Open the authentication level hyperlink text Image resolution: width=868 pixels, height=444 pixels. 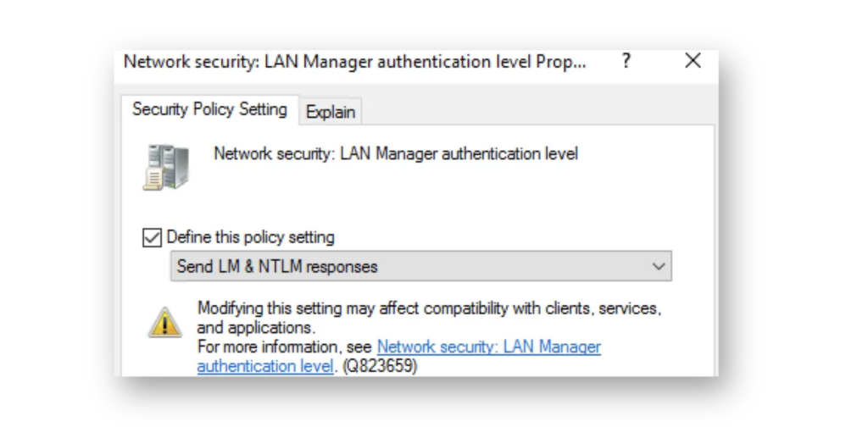(x=265, y=366)
